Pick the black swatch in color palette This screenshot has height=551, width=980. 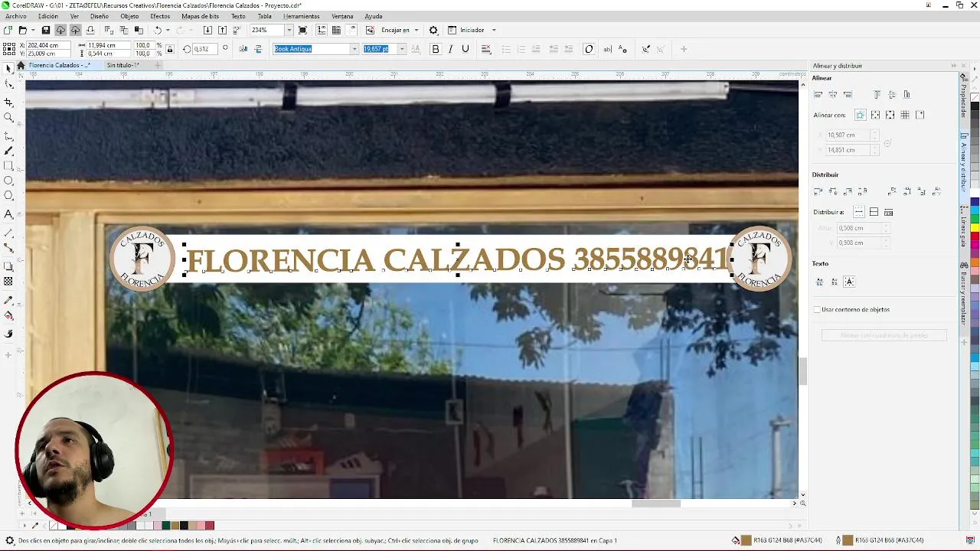tap(975, 106)
